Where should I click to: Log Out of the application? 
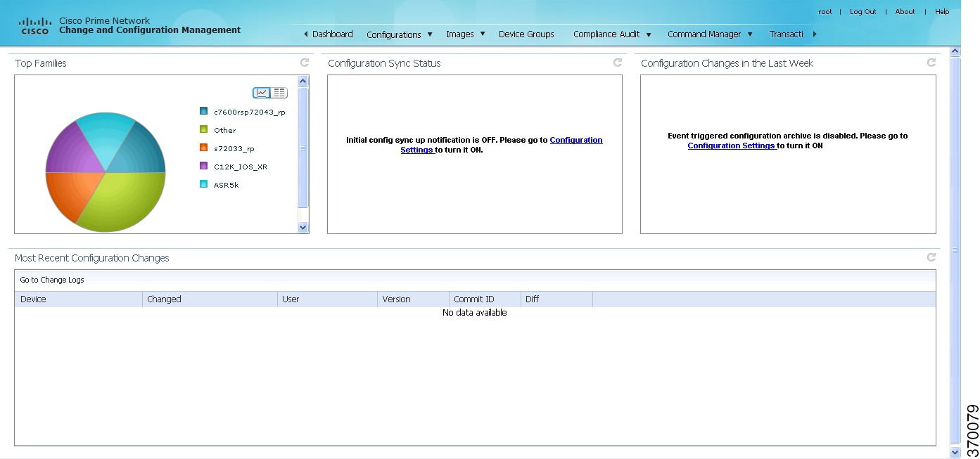[x=863, y=11]
